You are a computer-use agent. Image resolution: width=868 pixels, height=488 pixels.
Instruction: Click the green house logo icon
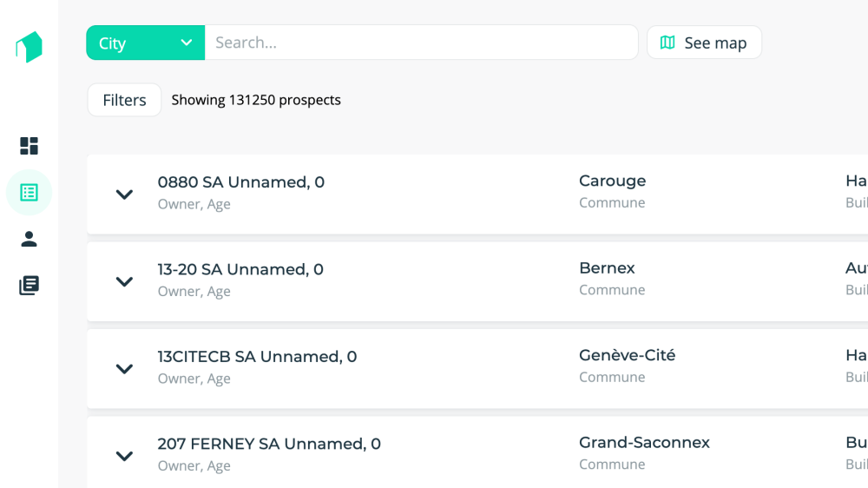pos(29,47)
